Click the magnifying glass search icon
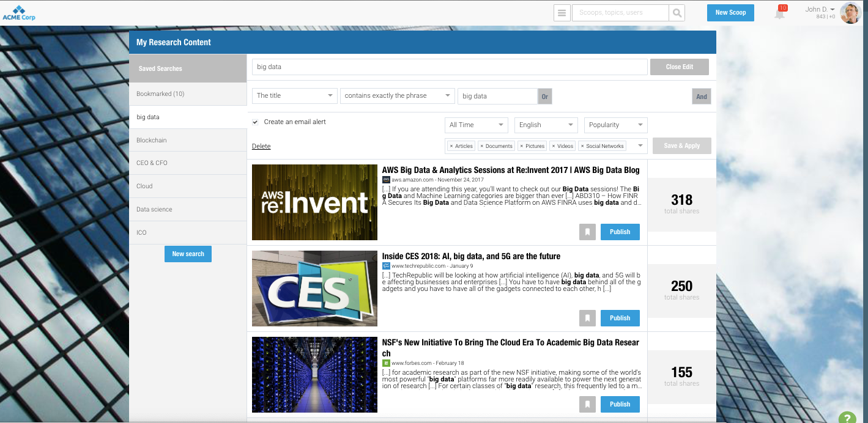This screenshot has width=868, height=423. [677, 13]
